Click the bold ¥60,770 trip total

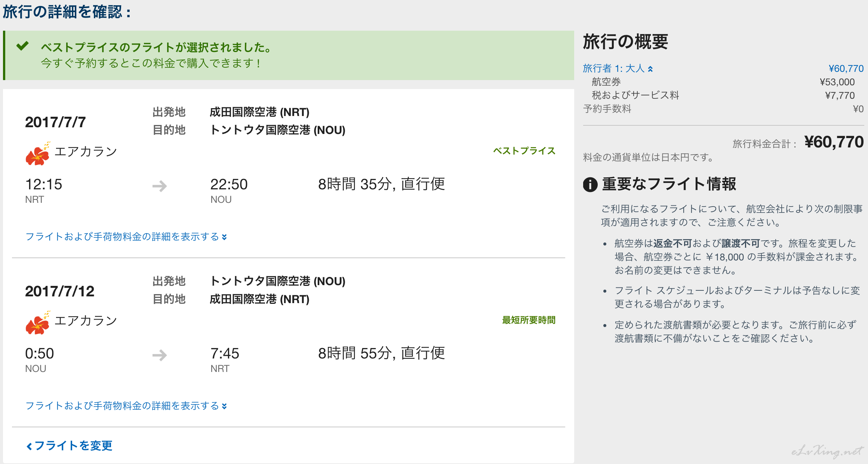point(834,142)
